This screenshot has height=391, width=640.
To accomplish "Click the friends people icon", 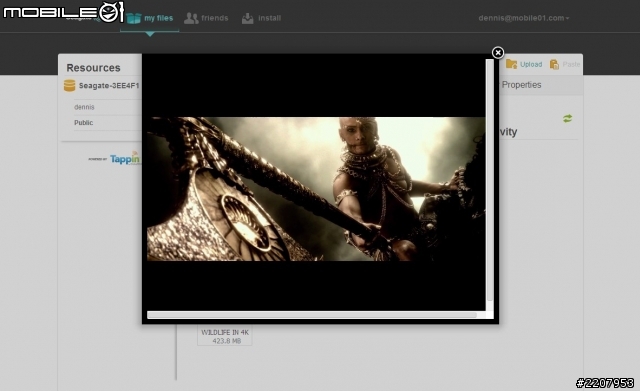I will click(x=191, y=18).
